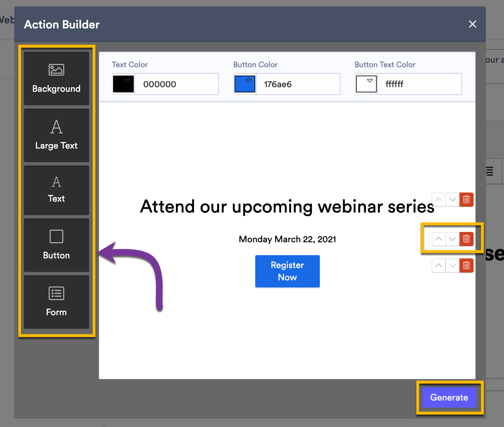Move the Monday March 22 text down
This screenshot has width=504, height=427.
coord(453,239)
